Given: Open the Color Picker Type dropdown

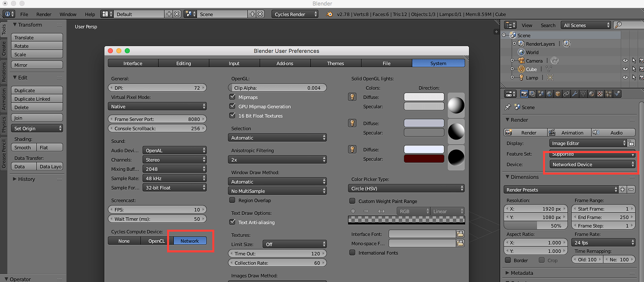Looking at the screenshot, I should pyautogui.click(x=406, y=189).
